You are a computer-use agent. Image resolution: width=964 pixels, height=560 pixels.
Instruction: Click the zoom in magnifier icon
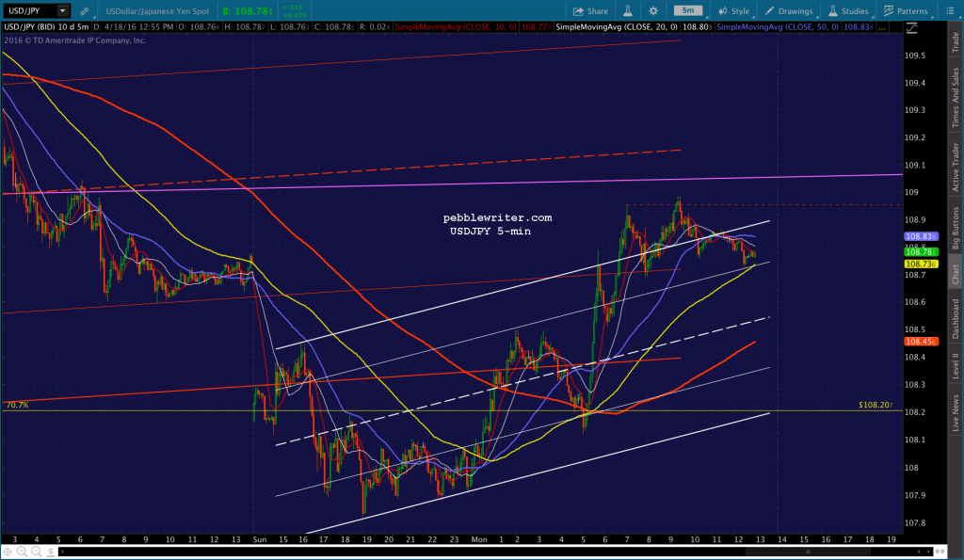[x=23, y=552]
